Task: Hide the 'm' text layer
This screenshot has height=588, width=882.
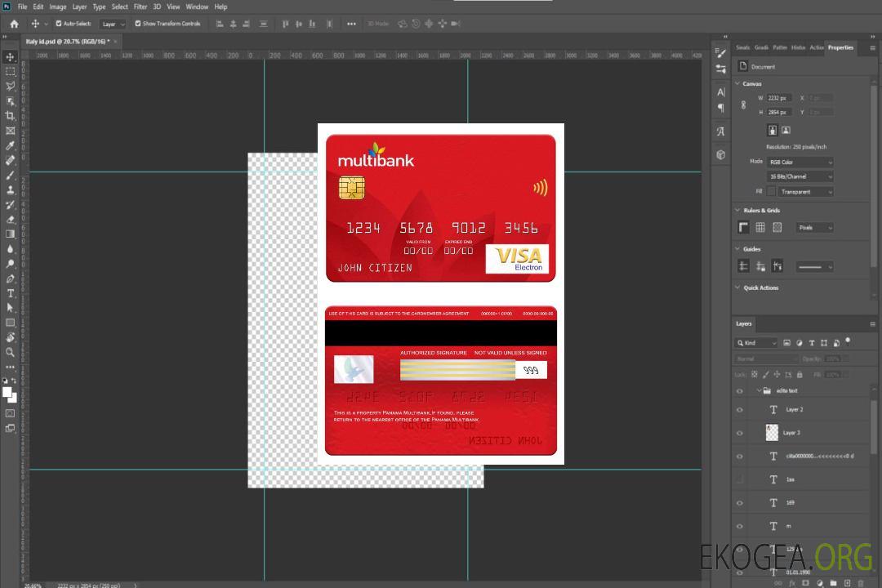Action: click(740, 527)
